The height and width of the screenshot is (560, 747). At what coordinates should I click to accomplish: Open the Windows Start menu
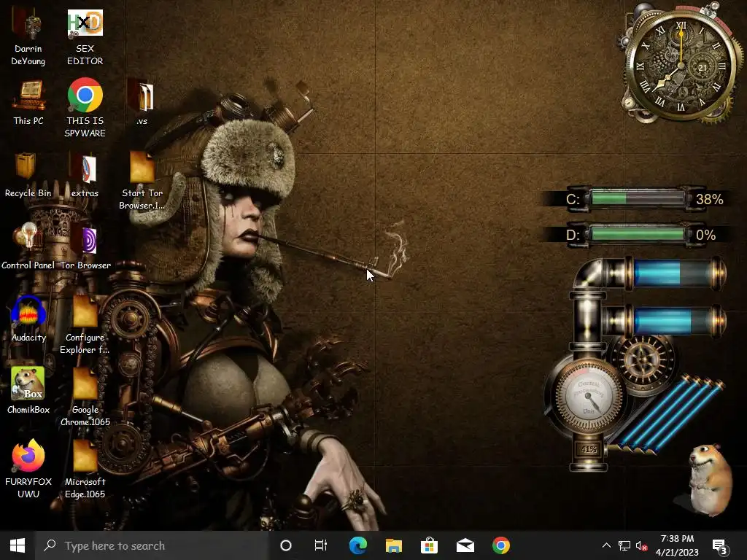(18, 545)
